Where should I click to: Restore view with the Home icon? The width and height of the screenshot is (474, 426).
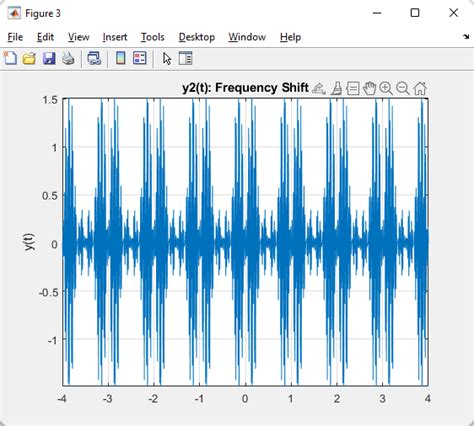click(x=420, y=88)
